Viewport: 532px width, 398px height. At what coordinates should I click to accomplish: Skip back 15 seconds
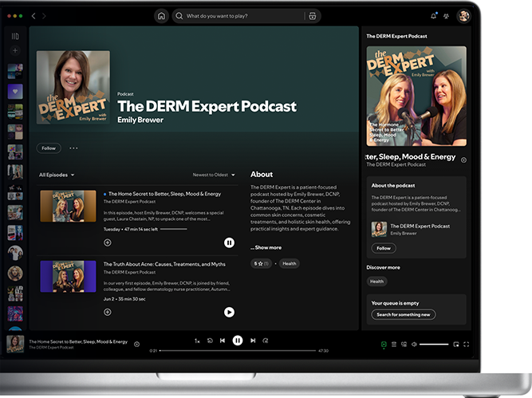pos(210,341)
